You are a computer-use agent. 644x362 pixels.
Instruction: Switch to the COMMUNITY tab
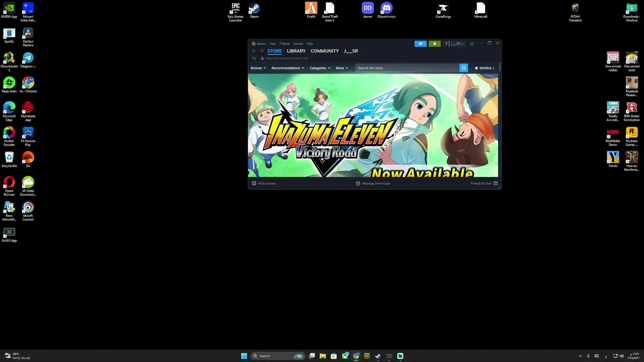click(325, 51)
